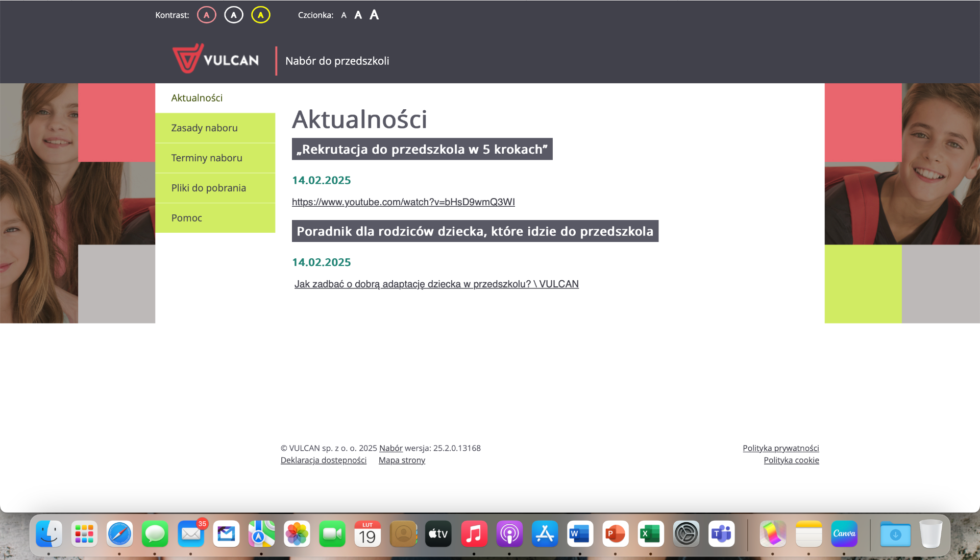
Task: Open the Polityka prywatności link
Action: tap(780, 448)
